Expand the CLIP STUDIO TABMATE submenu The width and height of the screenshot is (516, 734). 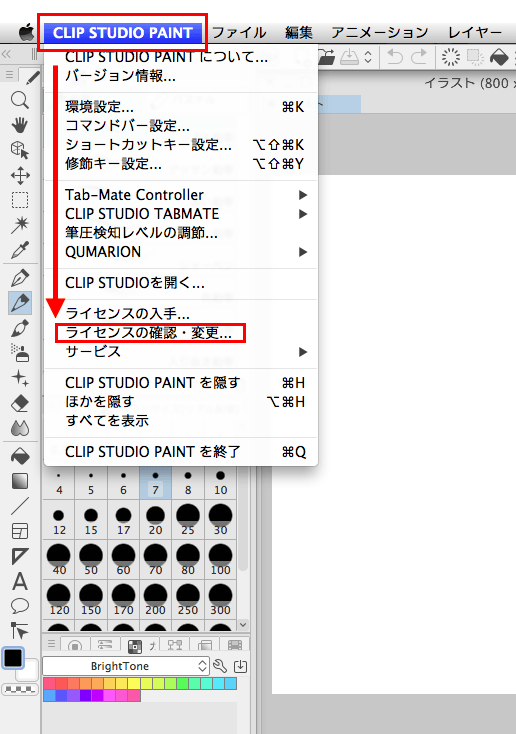[x=181, y=214]
